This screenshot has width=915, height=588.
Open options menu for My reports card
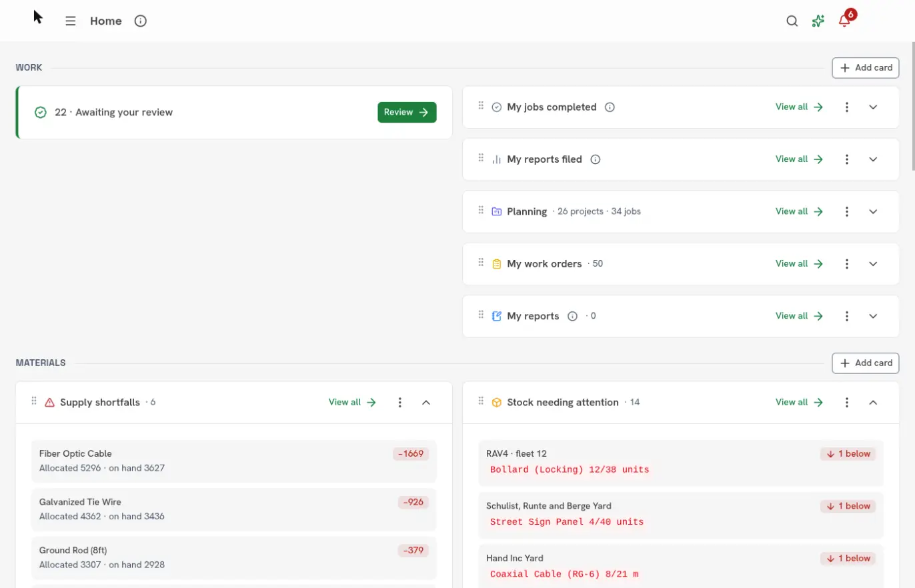pos(847,316)
